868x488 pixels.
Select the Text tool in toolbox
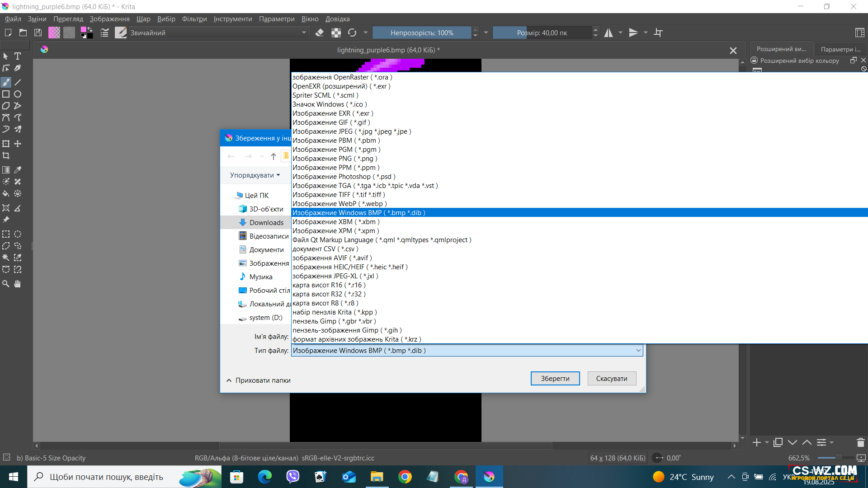click(18, 56)
